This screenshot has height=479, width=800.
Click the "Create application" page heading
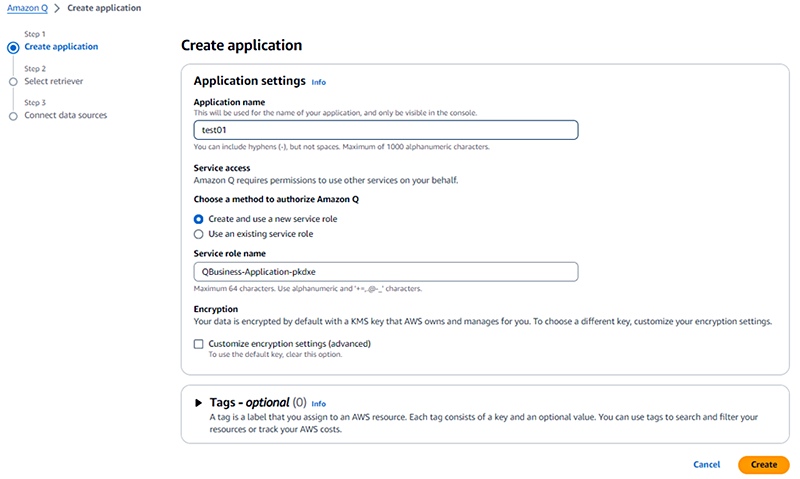[x=241, y=45]
